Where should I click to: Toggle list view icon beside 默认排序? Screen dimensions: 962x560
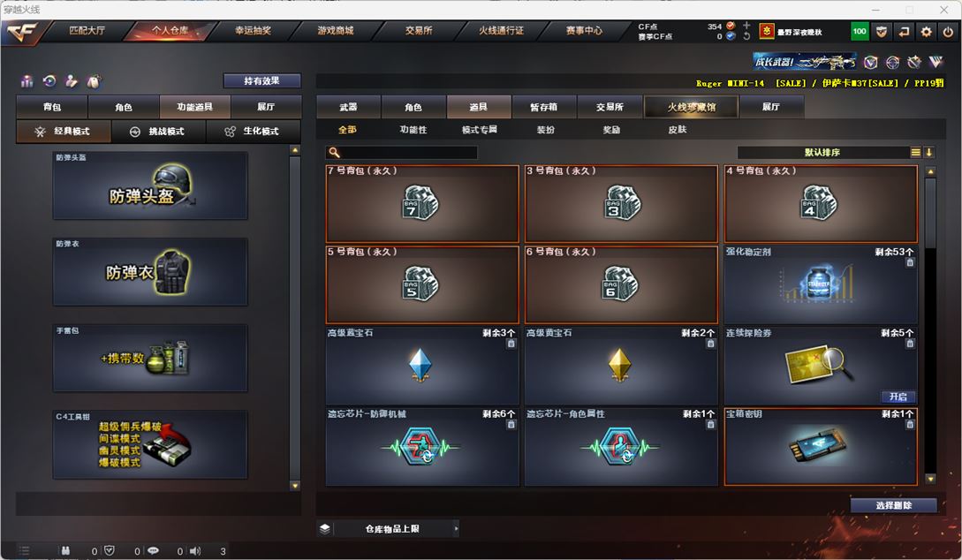click(x=915, y=152)
